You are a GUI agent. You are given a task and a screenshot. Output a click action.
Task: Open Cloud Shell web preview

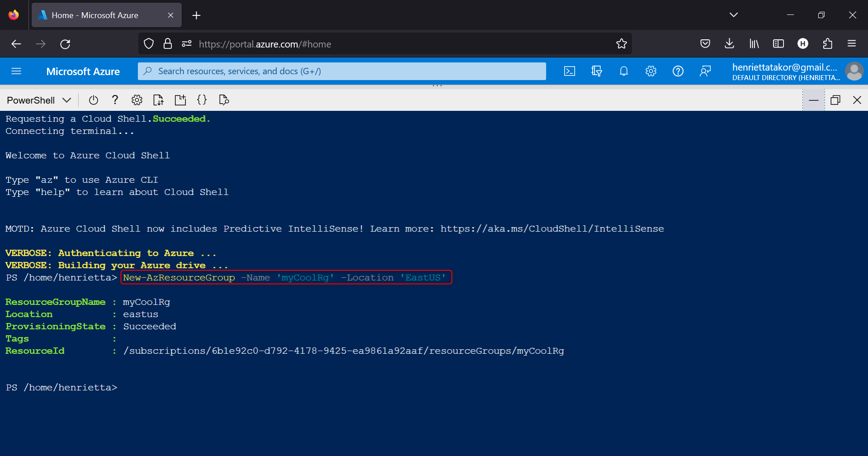tap(224, 100)
